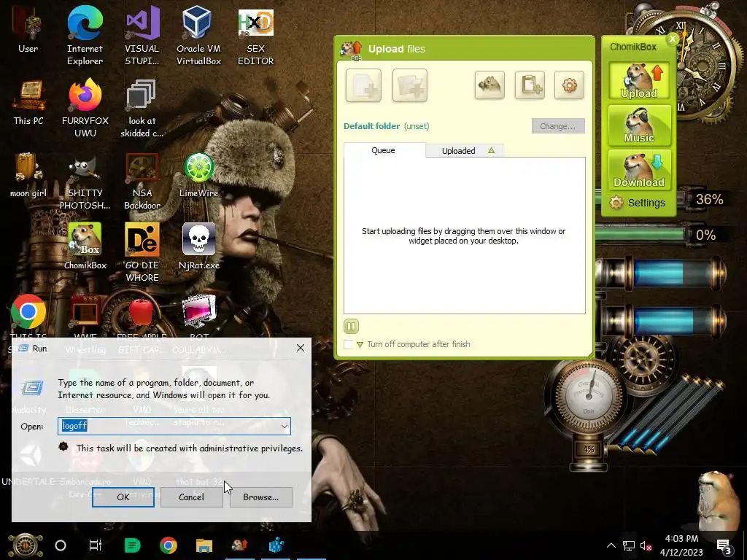Click the muted volume tray icon
Viewport: 747px width, 560px height.
pos(646,545)
